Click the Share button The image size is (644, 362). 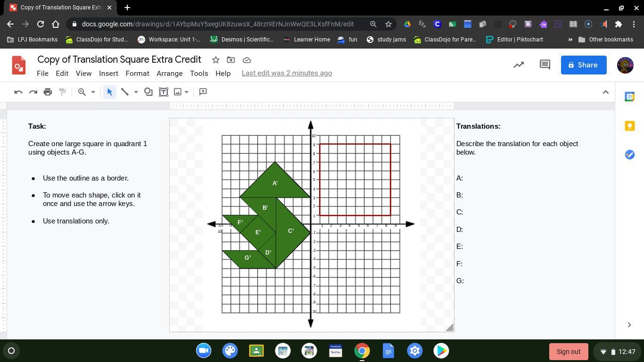tap(584, 65)
